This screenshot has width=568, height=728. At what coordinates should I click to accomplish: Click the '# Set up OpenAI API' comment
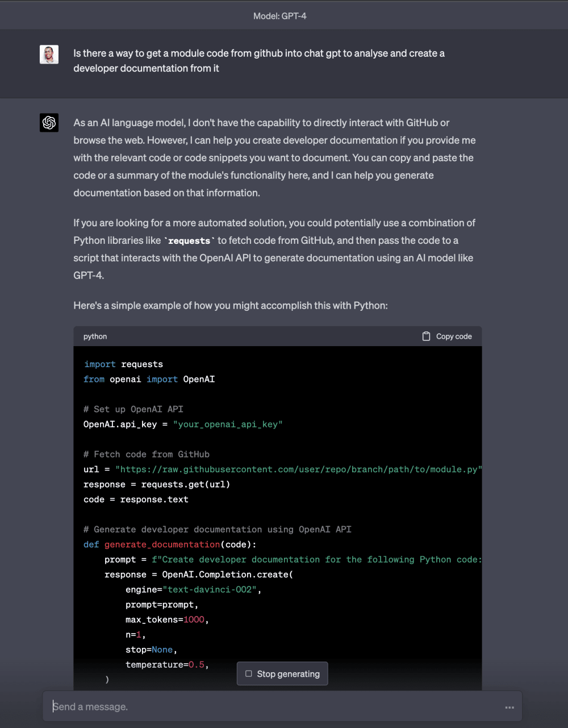tap(133, 409)
